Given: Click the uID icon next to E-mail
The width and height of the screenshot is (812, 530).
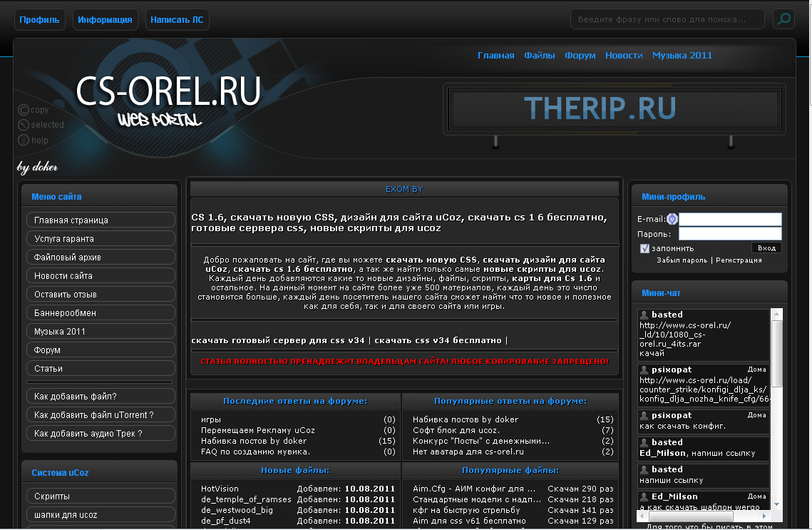Looking at the screenshot, I should tap(672, 219).
